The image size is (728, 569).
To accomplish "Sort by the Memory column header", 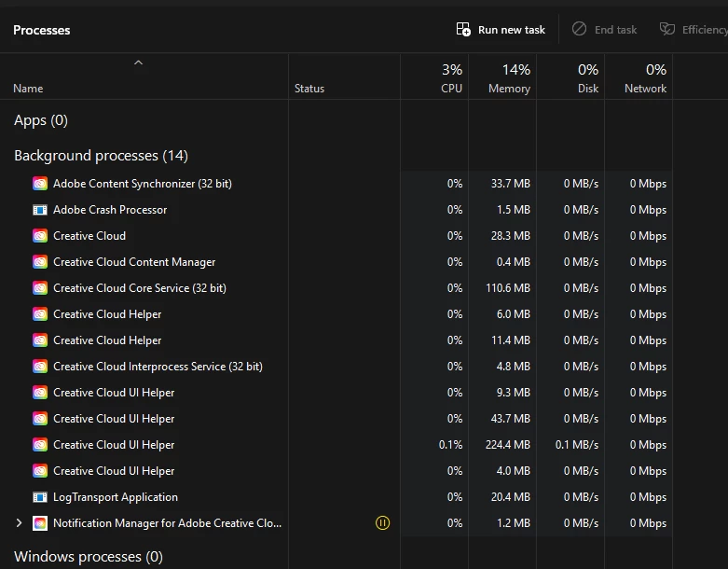I will click(502, 76).
